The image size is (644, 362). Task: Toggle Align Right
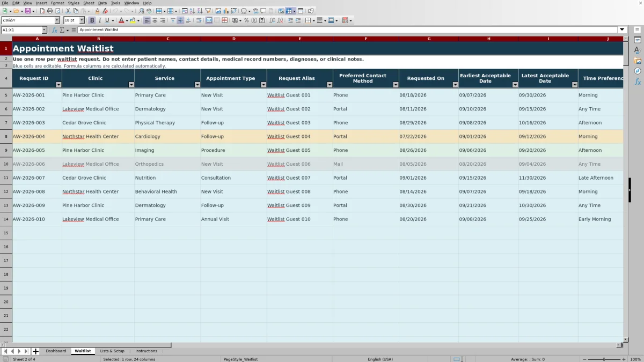[163, 20]
